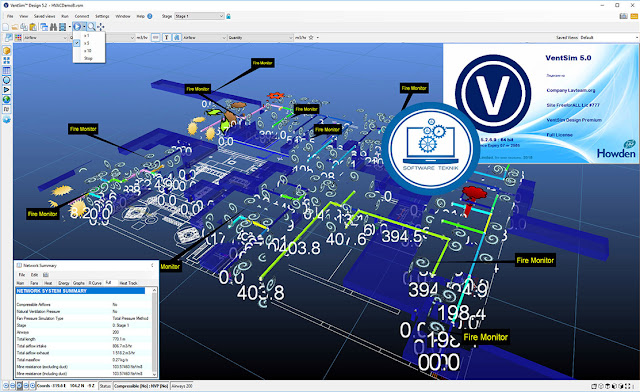Click the edit pencil icon on data toolbar
The width and height of the screenshot is (640, 392).
coord(8,38)
